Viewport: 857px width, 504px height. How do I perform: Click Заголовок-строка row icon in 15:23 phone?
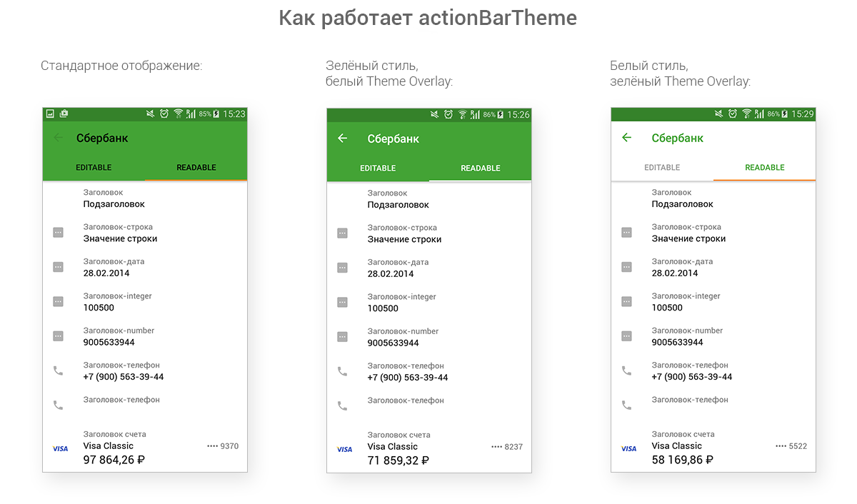[59, 233]
